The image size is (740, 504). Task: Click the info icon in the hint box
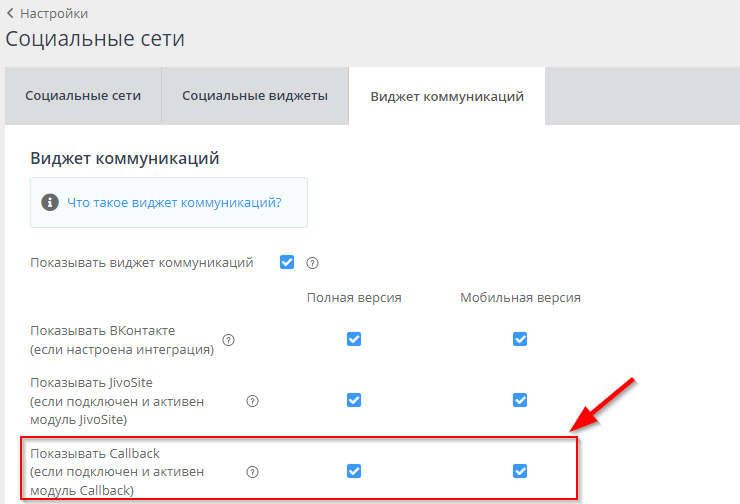coord(50,202)
